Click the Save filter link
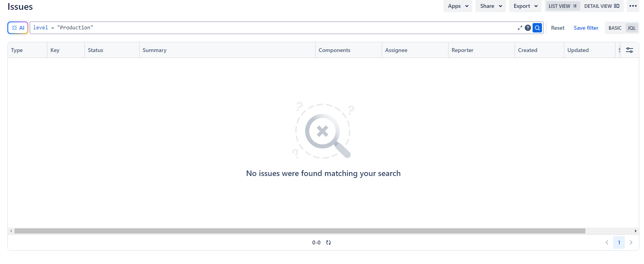The width and height of the screenshot is (644, 264). (586, 28)
